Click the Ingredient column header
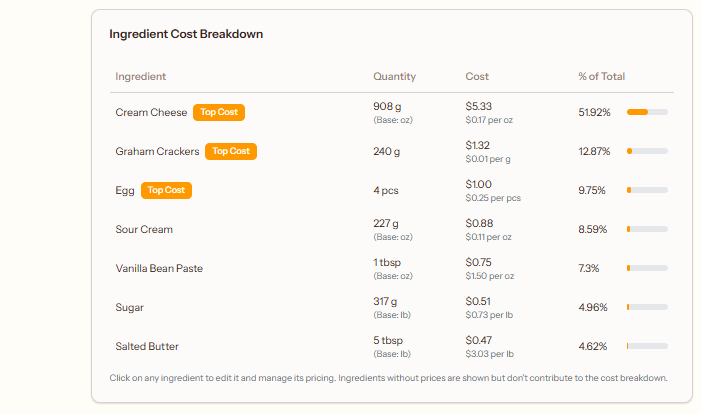701x414 pixels. click(x=140, y=76)
